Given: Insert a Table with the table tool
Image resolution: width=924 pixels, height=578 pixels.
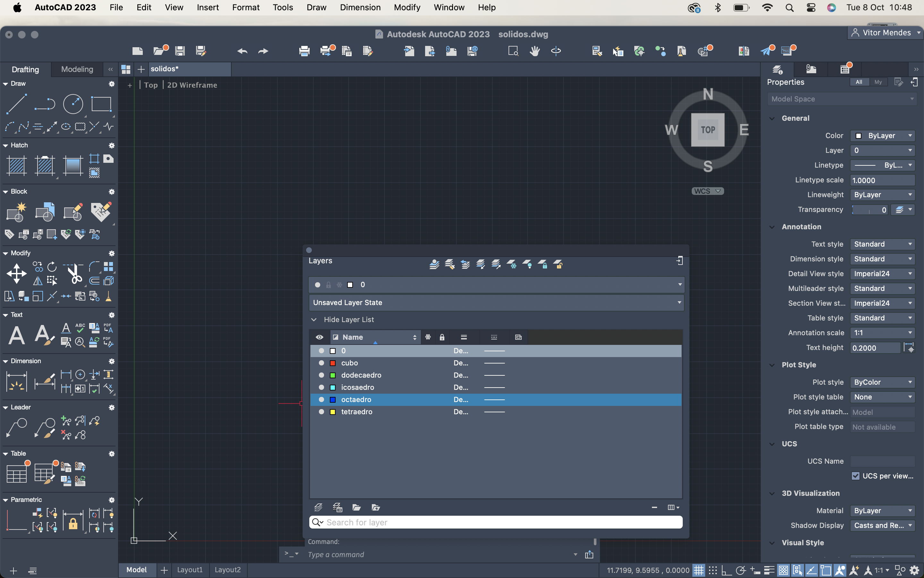Looking at the screenshot, I should tap(16, 474).
